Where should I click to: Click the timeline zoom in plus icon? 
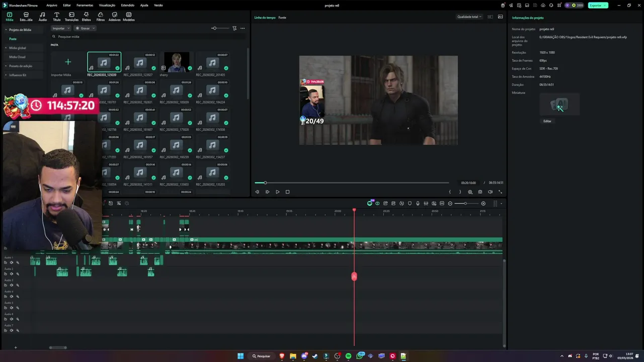[x=483, y=203]
